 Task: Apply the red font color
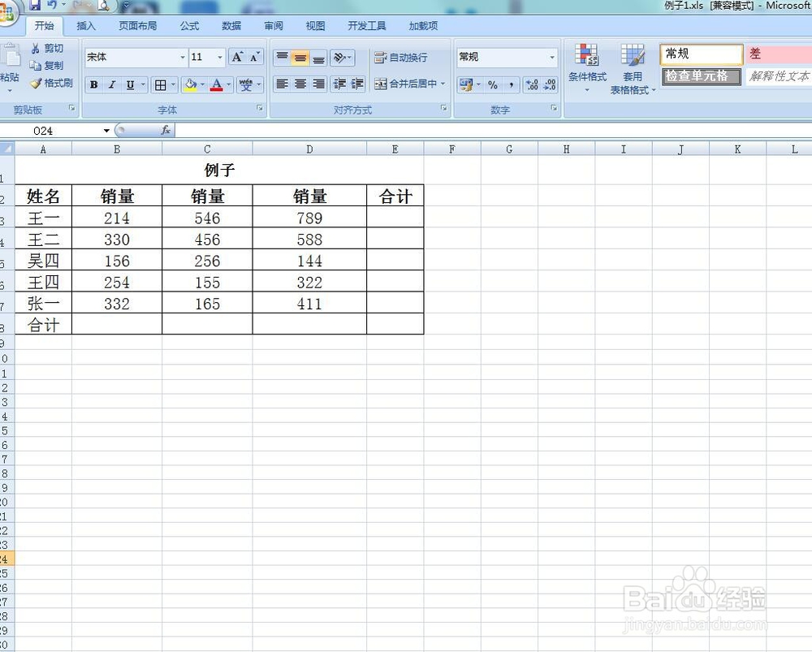point(217,85)
